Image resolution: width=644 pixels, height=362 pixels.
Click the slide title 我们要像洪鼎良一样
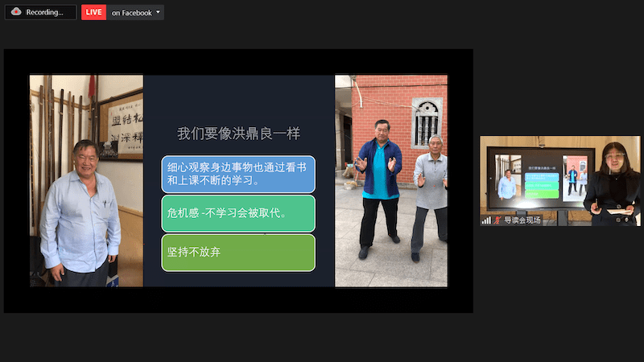click(239, 134)
